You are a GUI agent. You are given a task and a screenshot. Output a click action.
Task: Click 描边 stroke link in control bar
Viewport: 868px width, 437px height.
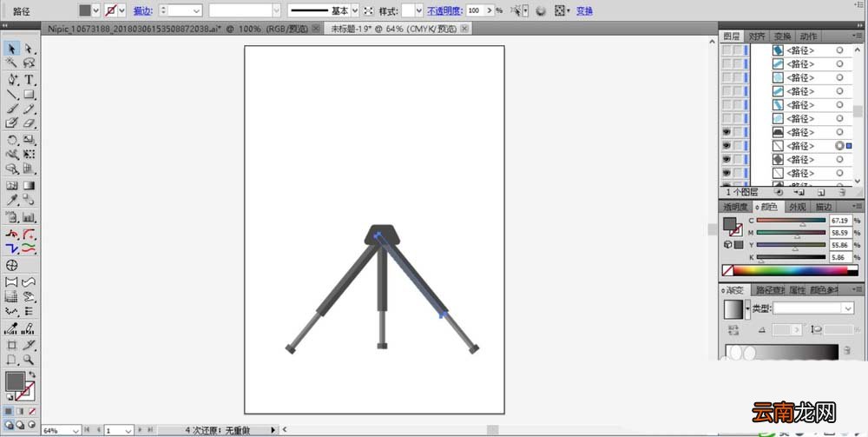(143, 10)
